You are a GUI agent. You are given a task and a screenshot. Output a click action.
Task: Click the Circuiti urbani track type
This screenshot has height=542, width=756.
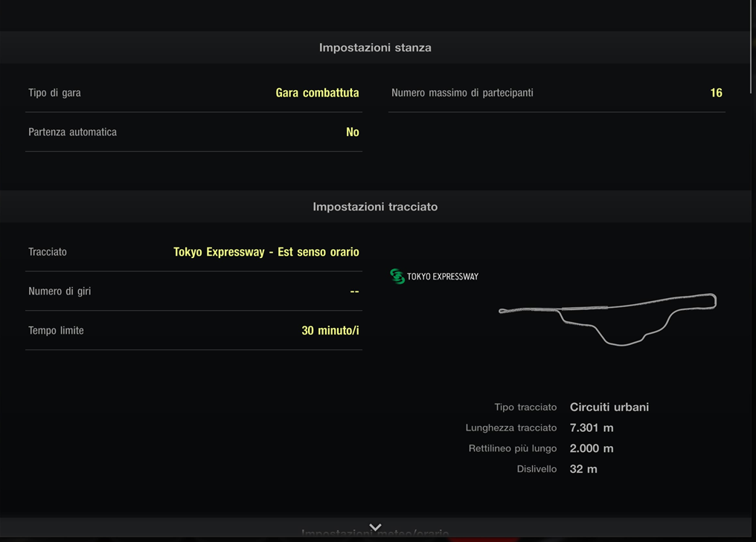pos(609,407)
